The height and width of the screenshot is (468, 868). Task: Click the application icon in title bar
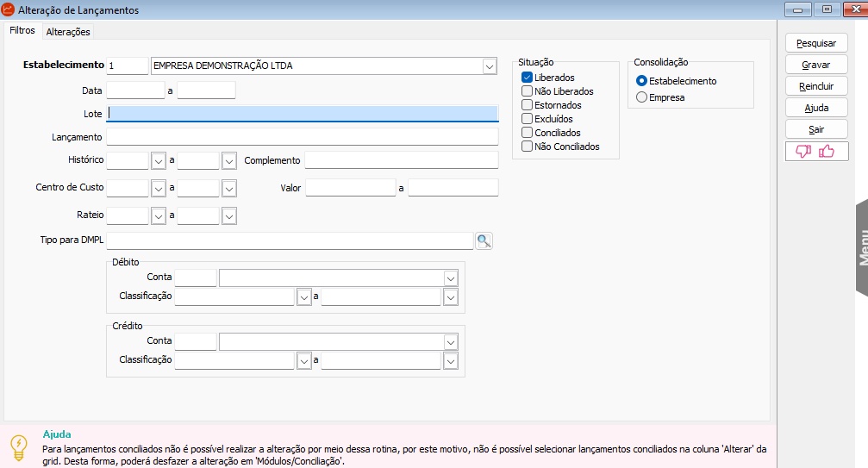pyautogui.click(x=9, y=9)
